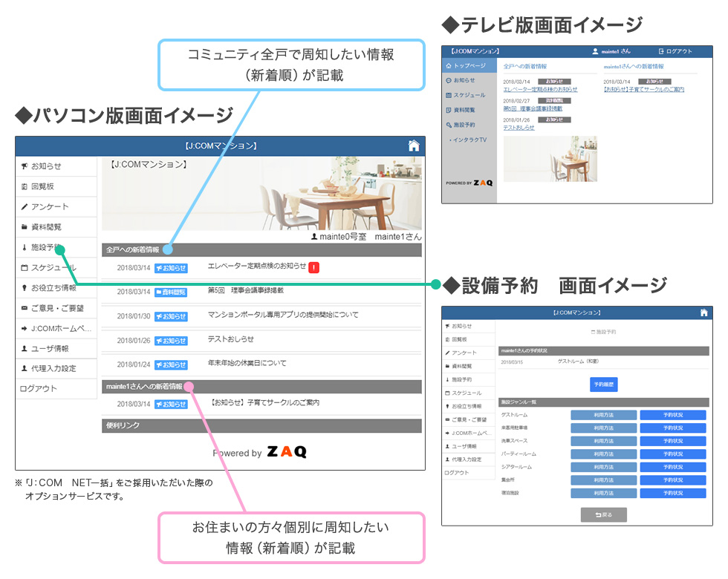
Task: Click 利用方法 for 宿泊施設
Action: (603, 493)
